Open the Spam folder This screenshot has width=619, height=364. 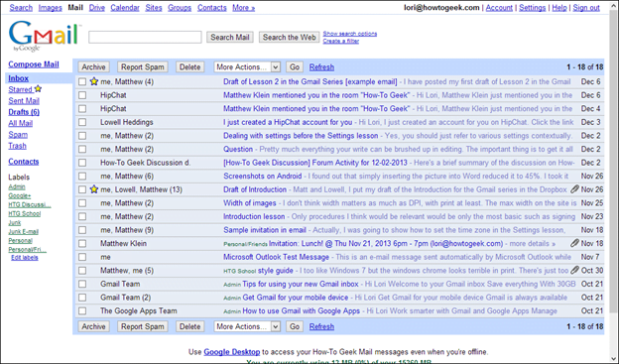click(x=18, y=135)
